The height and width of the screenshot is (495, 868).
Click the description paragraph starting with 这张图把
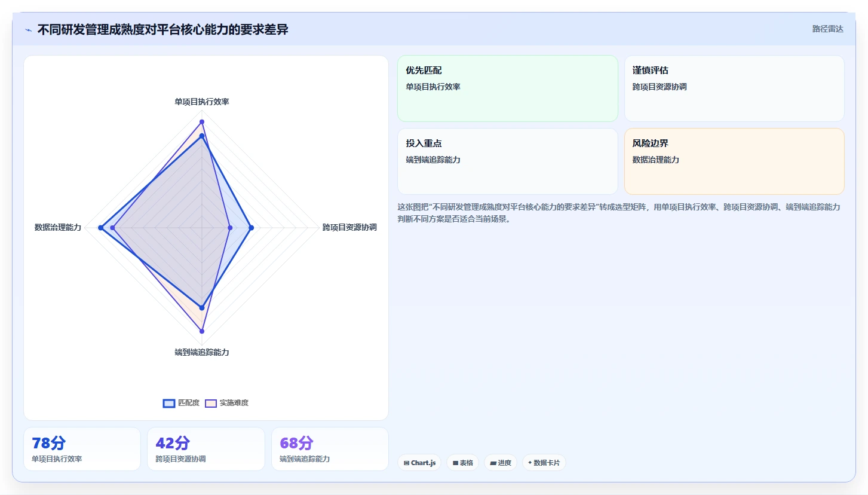(x=619, y=213)
